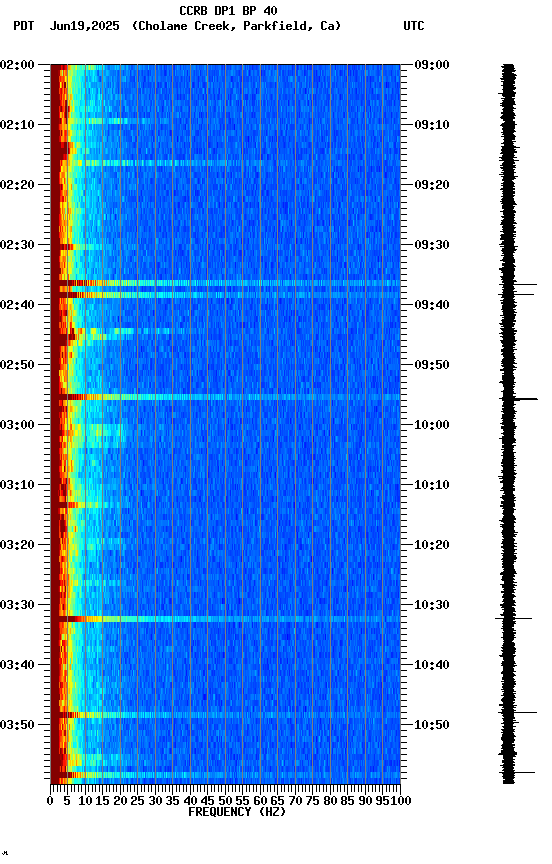The height and width of the screenshot is (864, 552).
Task: Click the 03:40 PDT time label
Action: (17, 665)
